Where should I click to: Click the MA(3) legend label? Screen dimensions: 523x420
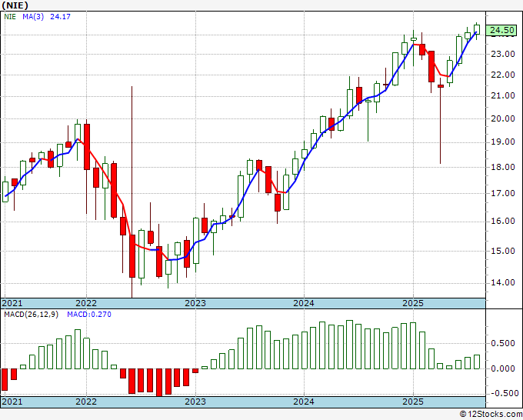[33, 17]
